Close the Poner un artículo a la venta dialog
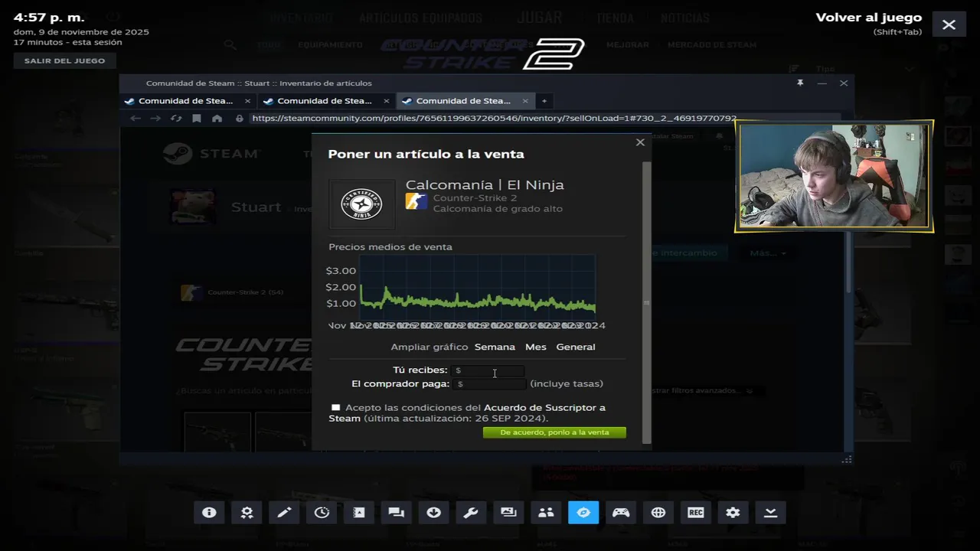This screenshot has height=551, width=980. click(640, 142)
